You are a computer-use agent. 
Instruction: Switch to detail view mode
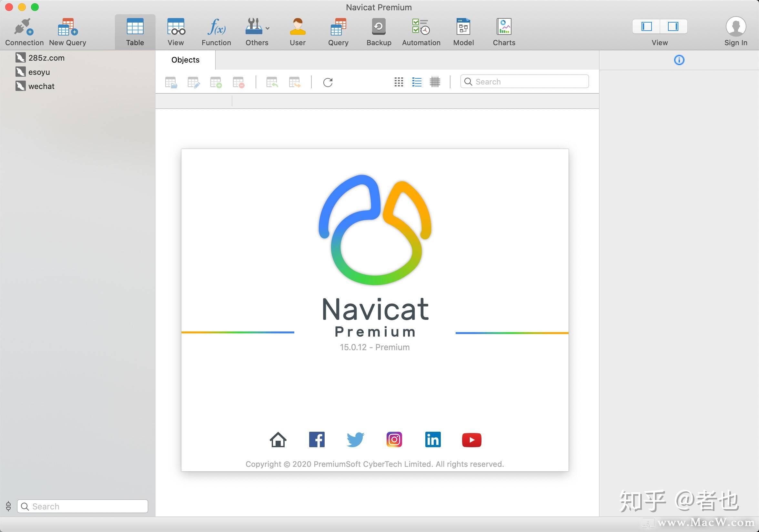(x=435, y=82)
